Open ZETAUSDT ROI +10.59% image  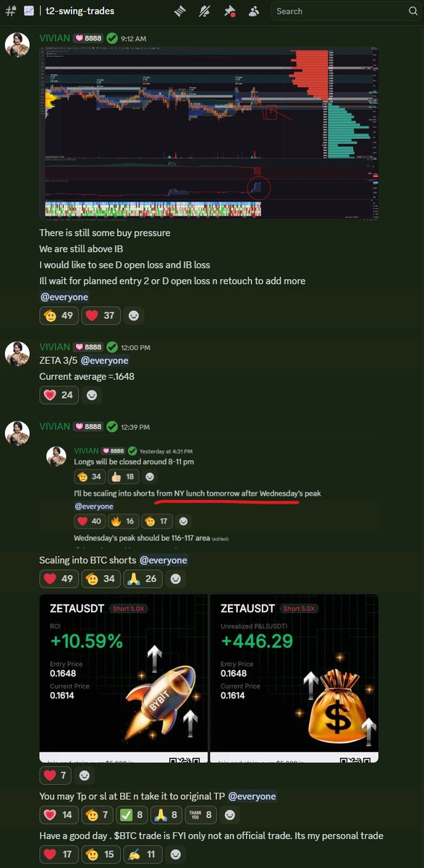[x=123, y=678]
